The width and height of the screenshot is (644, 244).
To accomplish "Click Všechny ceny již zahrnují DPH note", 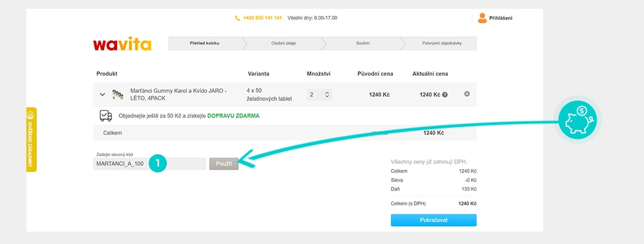I will click(x=429, y=162).
